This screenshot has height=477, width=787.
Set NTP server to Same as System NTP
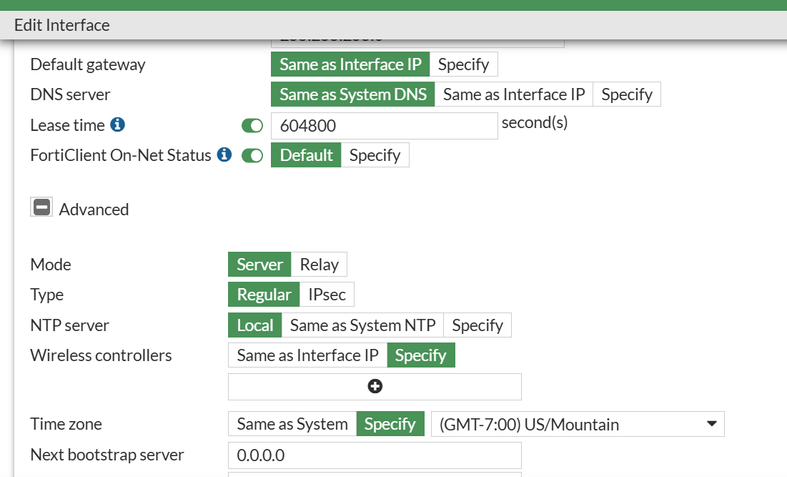point(362,325)
